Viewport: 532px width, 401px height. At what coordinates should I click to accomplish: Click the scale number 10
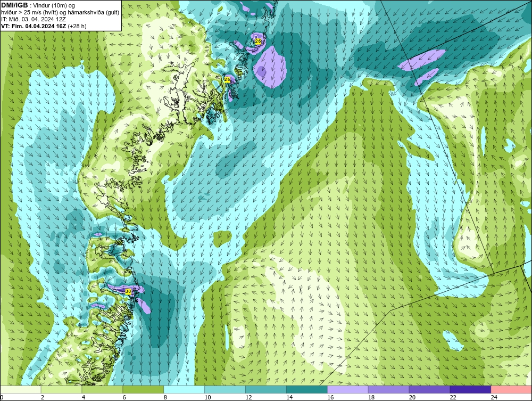tap(207, 397)
